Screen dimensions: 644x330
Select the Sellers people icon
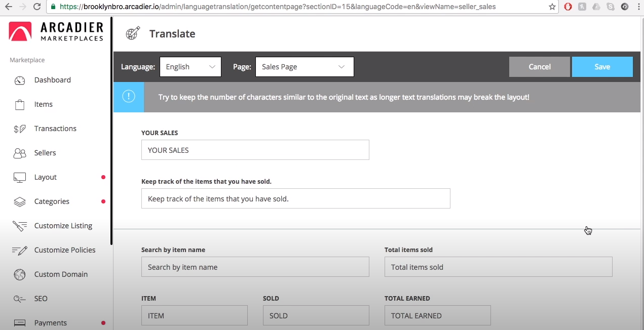tap(20, 153)
